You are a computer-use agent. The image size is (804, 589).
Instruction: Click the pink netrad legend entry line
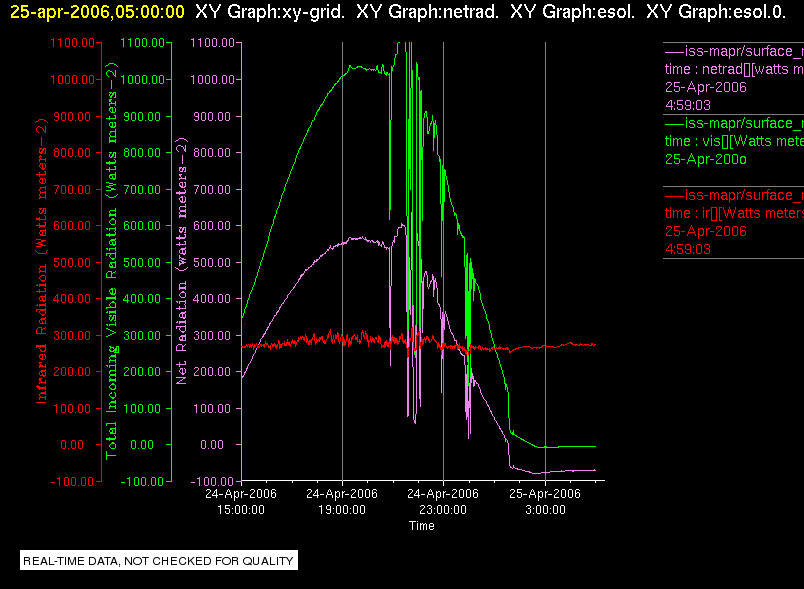734,51
